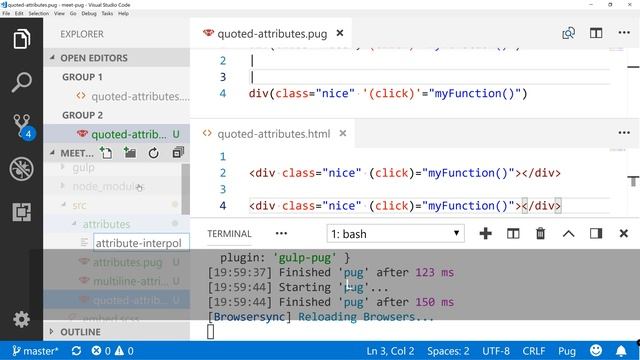This screenshot has width=640, height=360.
Task: Change language mode via Pug
Action: pyautogui.click(x=567, y=351)
